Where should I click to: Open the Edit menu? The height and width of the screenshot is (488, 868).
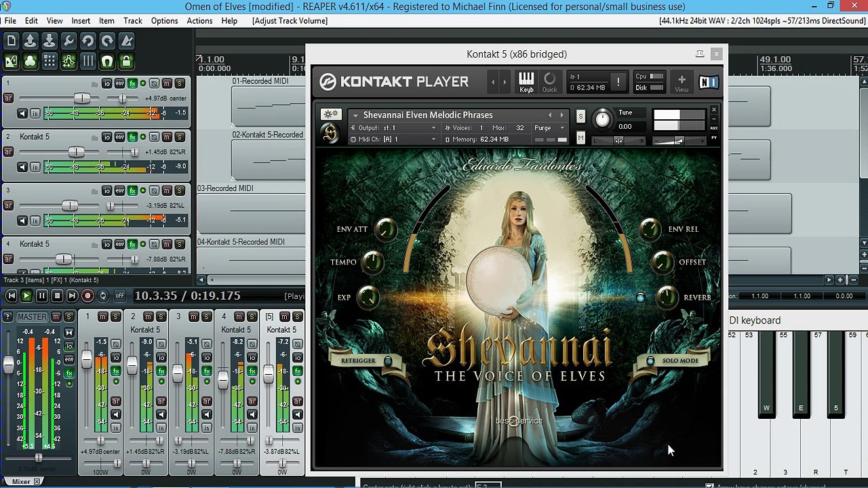coord(31,20)
